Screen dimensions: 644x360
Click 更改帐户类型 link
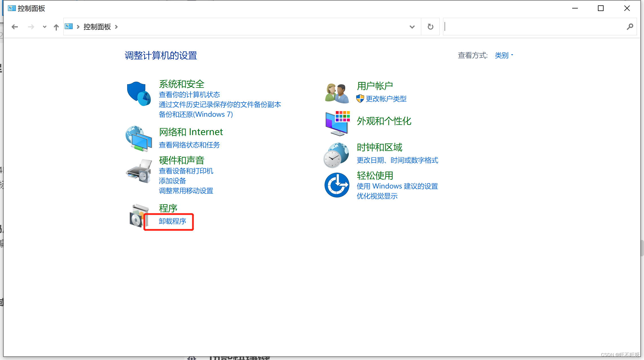tap(386, 99)
